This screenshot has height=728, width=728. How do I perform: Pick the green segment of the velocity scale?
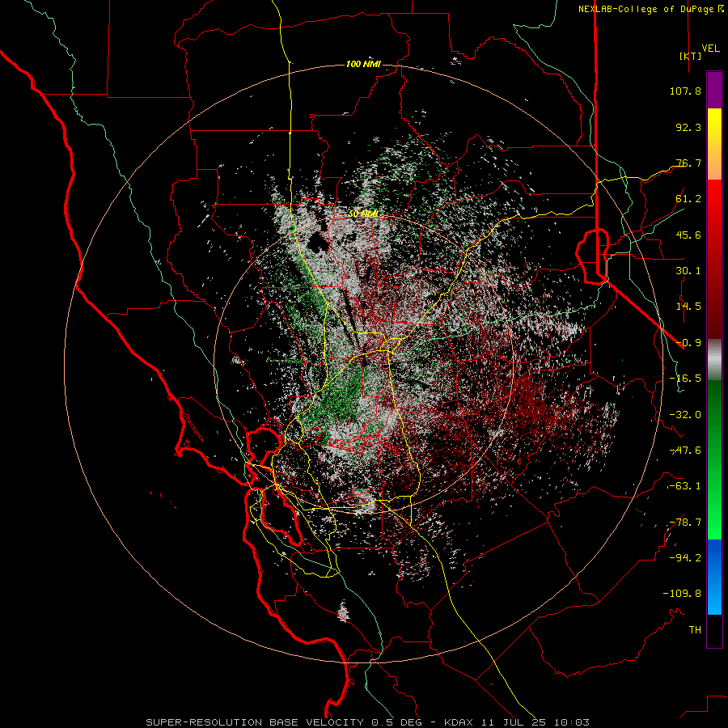714,459
